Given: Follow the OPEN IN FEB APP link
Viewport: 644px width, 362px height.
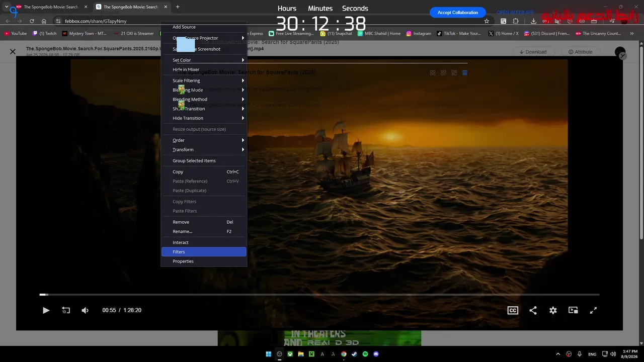Looking at the screenshot, I should click(515, 13).
